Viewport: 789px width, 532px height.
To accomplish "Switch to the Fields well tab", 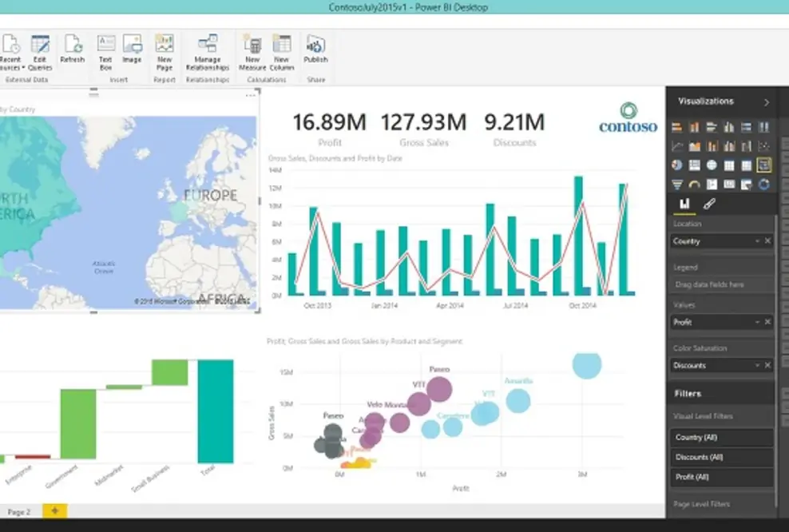I will tap(684, 204).
